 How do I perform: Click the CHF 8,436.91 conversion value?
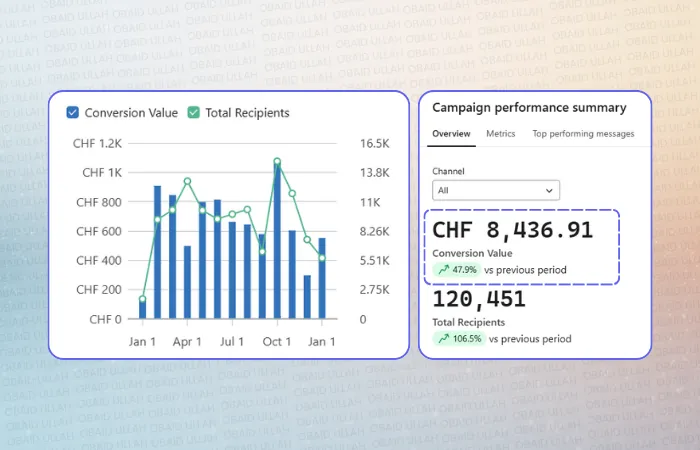[x=512, y=230]
